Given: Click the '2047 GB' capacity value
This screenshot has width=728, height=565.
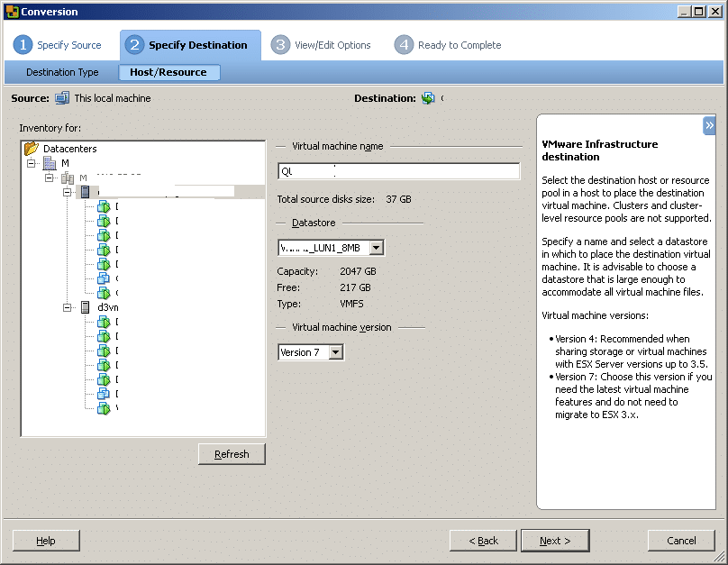Looking at the screenshot, I should pyautogui.click(x=358, y=271).
